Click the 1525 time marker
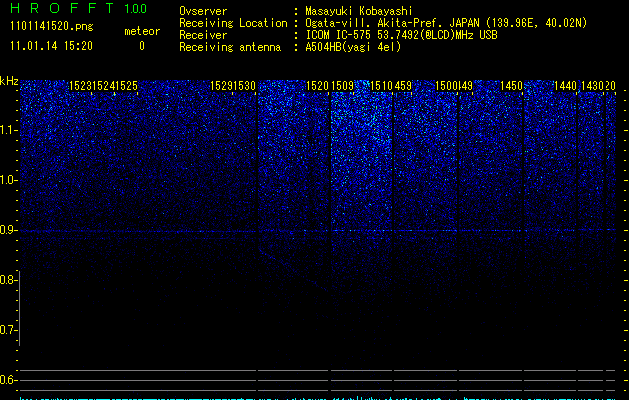Viewport: 629px width, 400px height. (x=126, y=86)
